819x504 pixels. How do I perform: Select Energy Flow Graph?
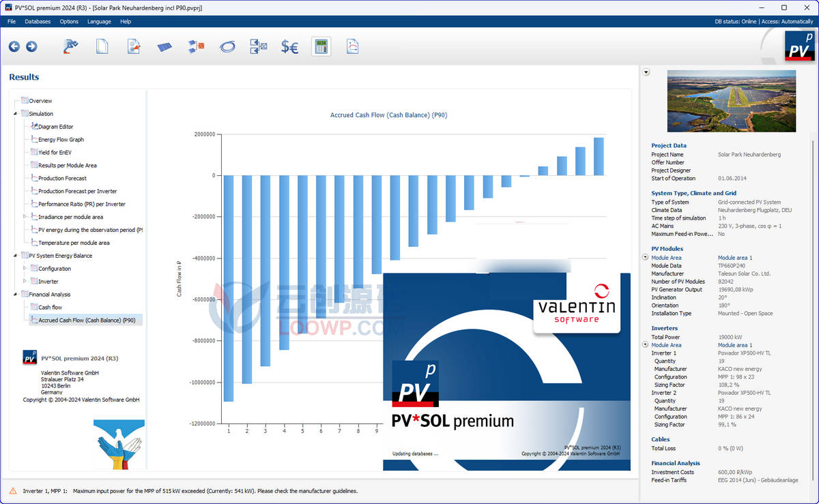61,140
